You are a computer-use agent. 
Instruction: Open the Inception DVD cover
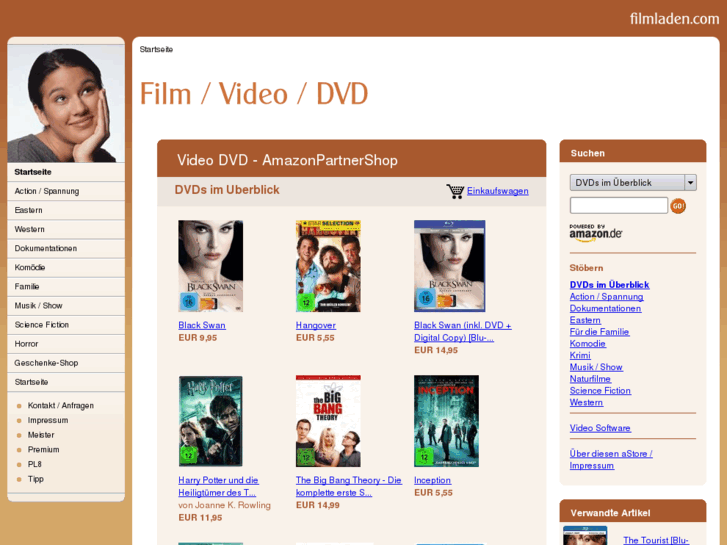click(446, 421)
